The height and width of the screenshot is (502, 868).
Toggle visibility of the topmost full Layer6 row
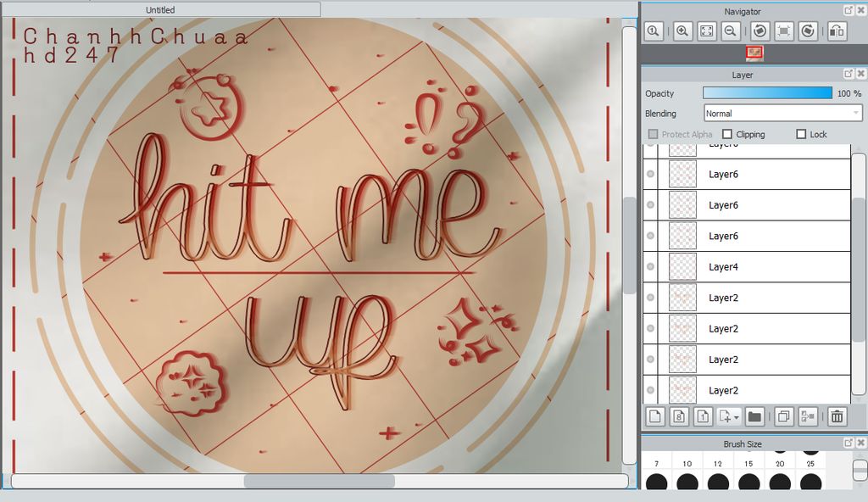pyautogui.click(x=650, y=174)
